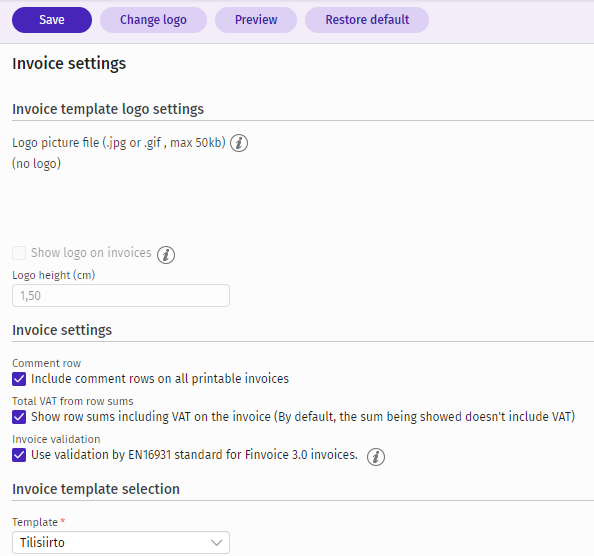Click Restore default button
The image size is (594, 556).
click(x=367, y=20)
